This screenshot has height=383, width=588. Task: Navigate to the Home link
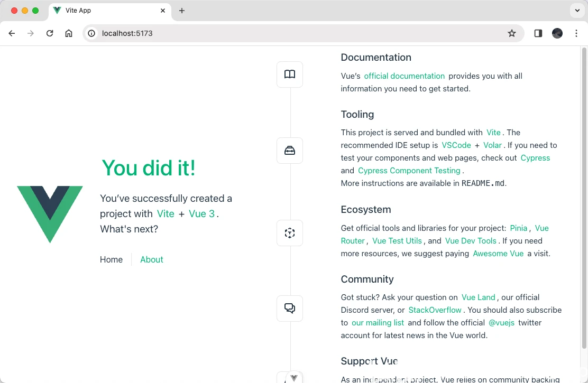click(111, 259)
